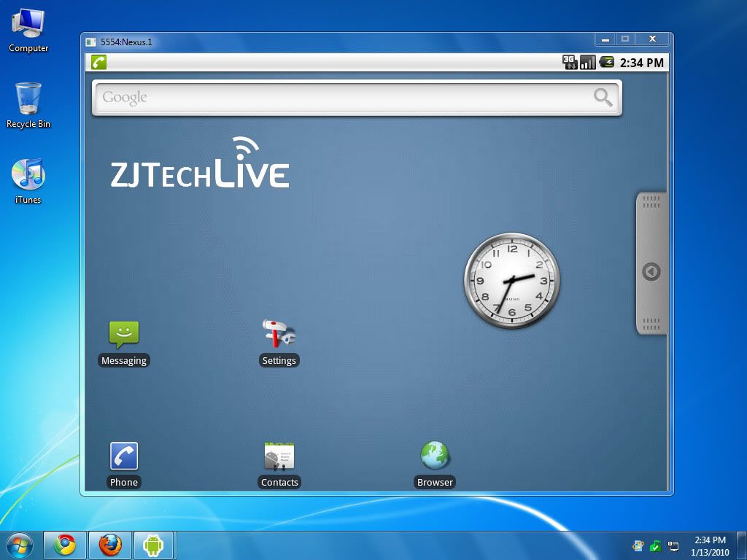Tap the signal strength bars icon
The height and width of the screenshot is (560, 747).
tap(587, 63)
